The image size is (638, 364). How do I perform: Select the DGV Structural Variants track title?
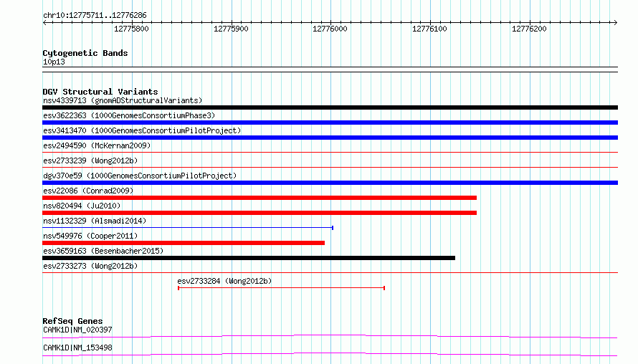click(x=100, y=92)
